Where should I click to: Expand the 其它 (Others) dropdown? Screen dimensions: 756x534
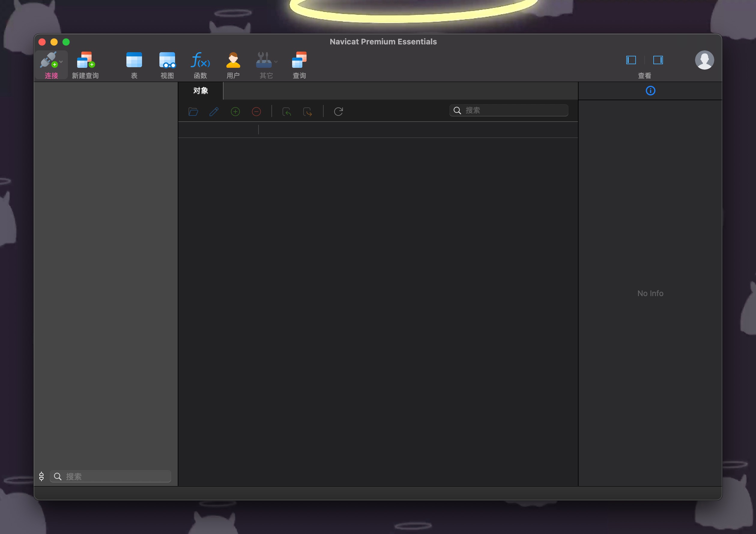(276, 61)
